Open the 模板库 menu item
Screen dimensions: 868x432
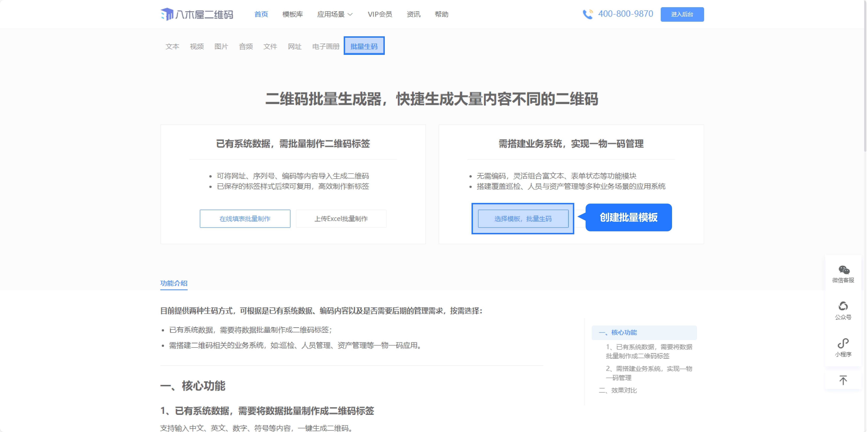[x=293, y=15]
